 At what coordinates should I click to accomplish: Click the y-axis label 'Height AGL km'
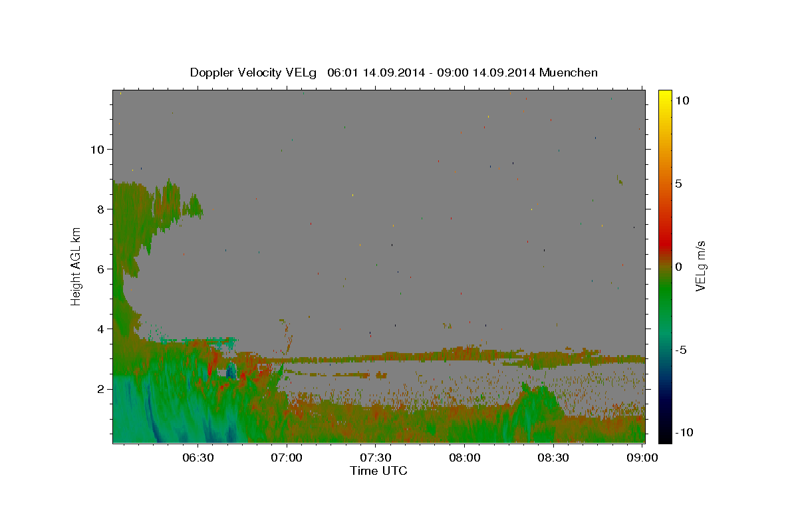[x=76, y=266]
